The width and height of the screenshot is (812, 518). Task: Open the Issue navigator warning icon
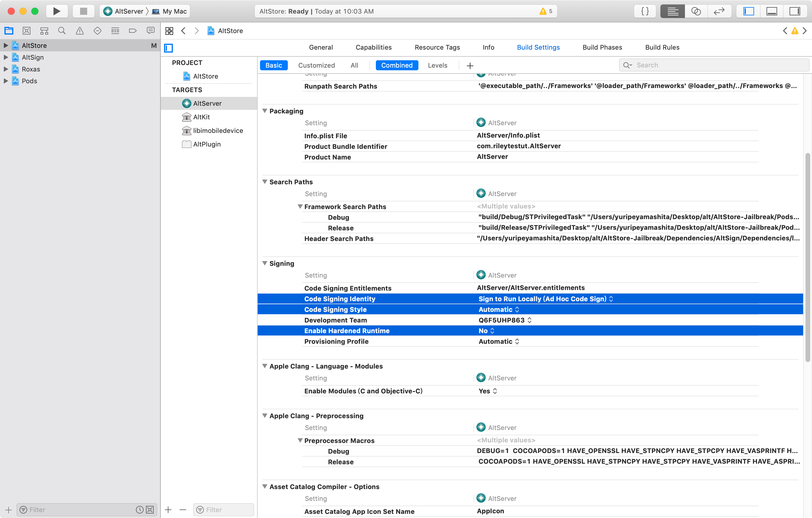pos(79,31)
